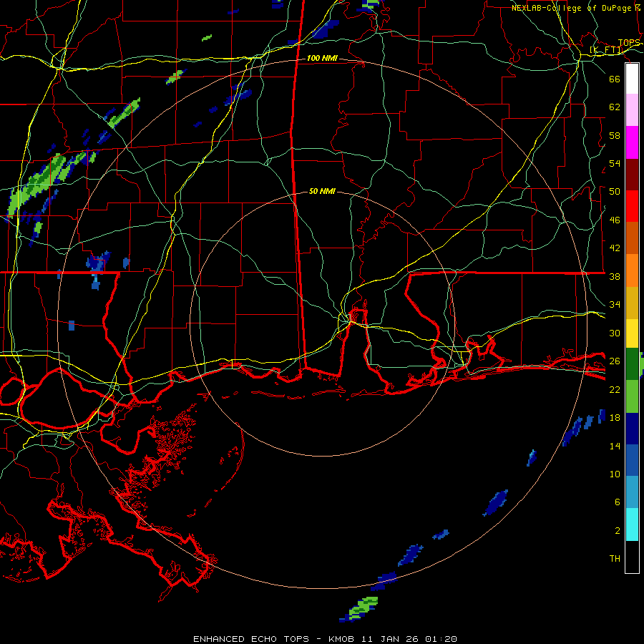Click the 30 value on the legend
Viewport: 644px width, 644px height.
click(615, 333)
